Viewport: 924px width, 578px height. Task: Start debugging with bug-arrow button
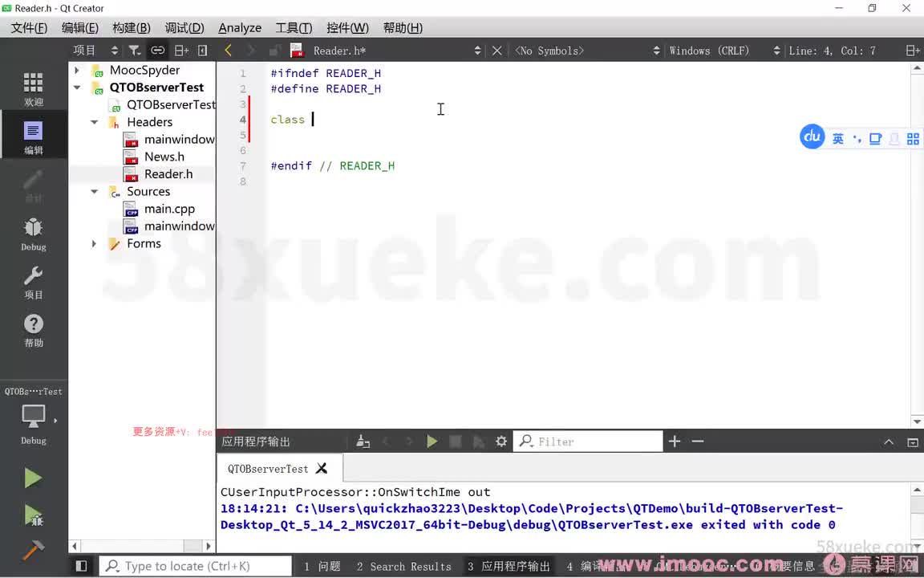(33, 515)
